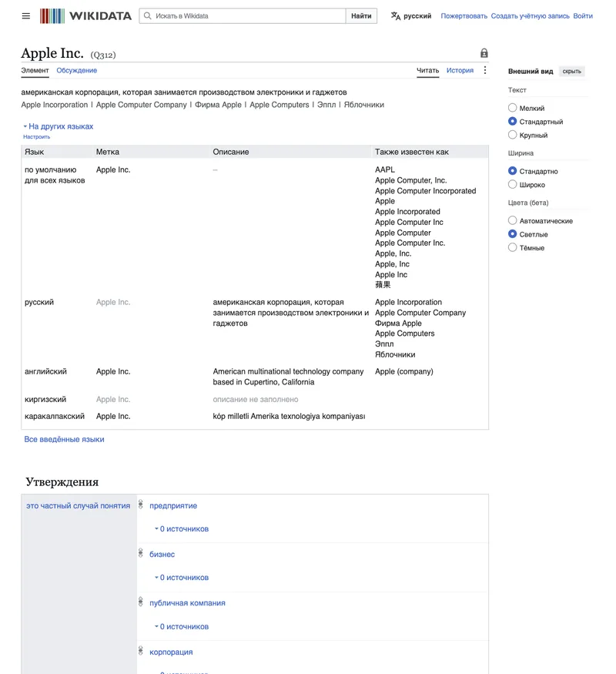Viewport: 616px width, 674px height.
Task: Click rank icon beside бизнес
Action: 140,553
